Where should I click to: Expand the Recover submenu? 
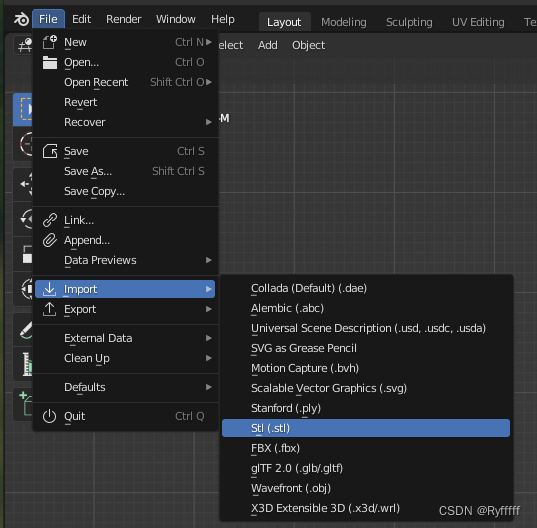(x=125, y=122)
